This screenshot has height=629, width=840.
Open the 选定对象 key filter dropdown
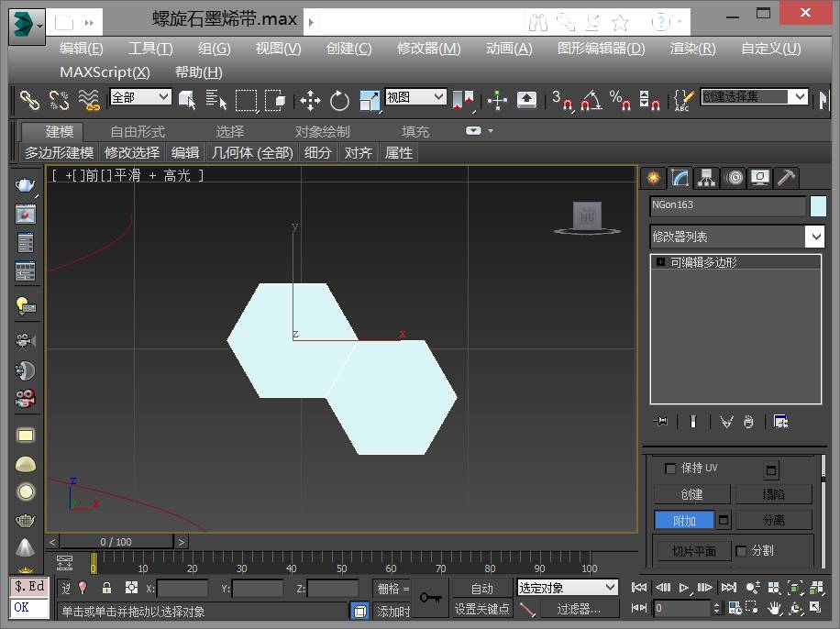(568, 588)
